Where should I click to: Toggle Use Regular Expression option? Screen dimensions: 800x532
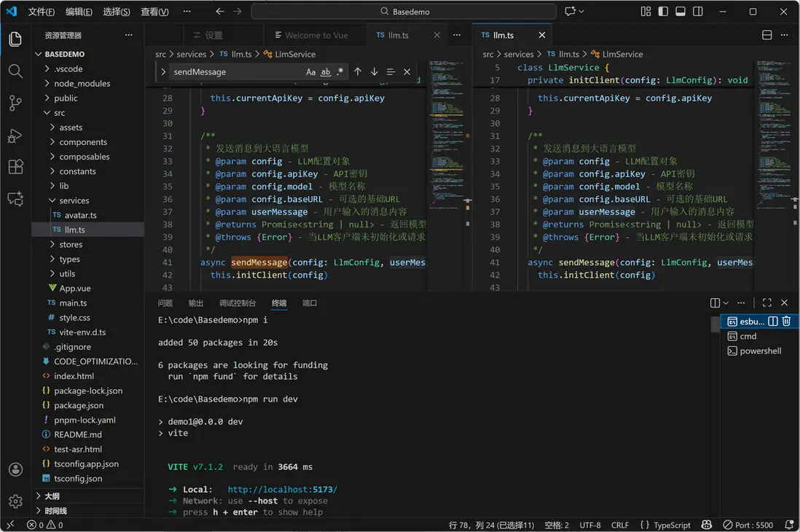coord(340,72)
